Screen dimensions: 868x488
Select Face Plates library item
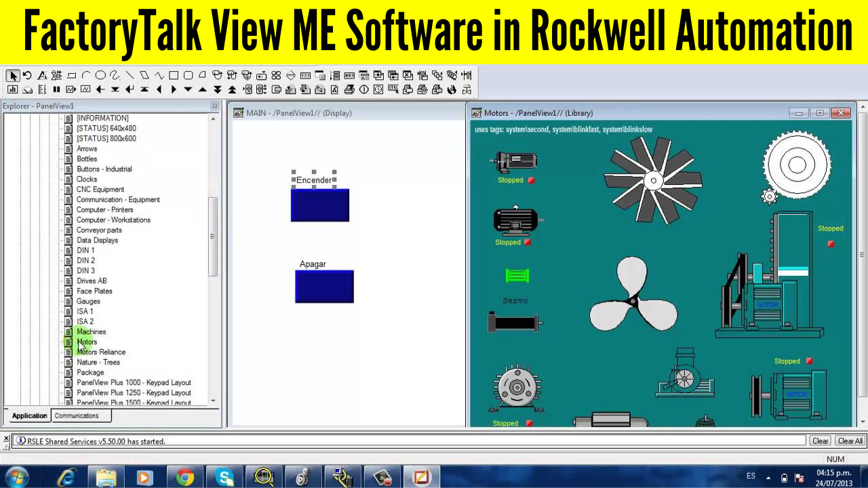pos(94,291)
